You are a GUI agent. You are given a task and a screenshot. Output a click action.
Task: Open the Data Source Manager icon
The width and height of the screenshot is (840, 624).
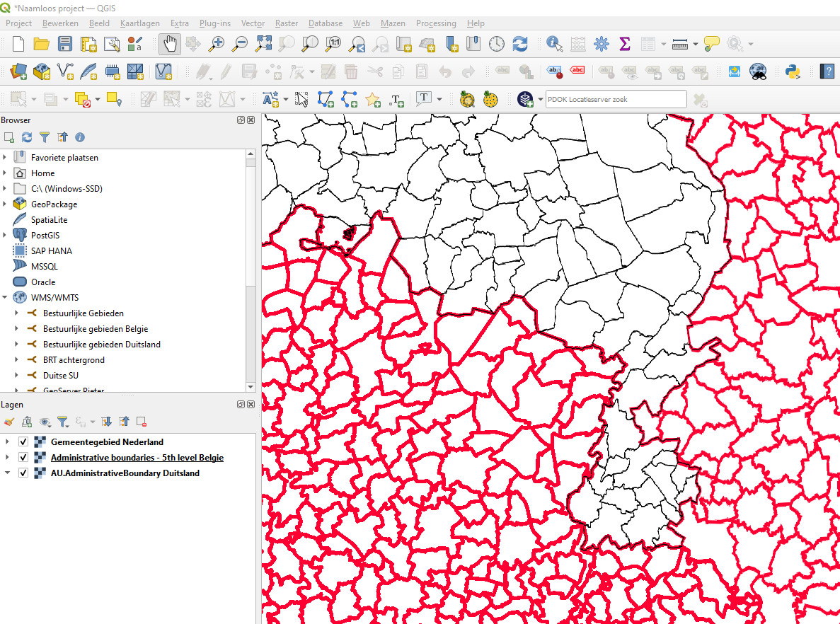point(18,71)
